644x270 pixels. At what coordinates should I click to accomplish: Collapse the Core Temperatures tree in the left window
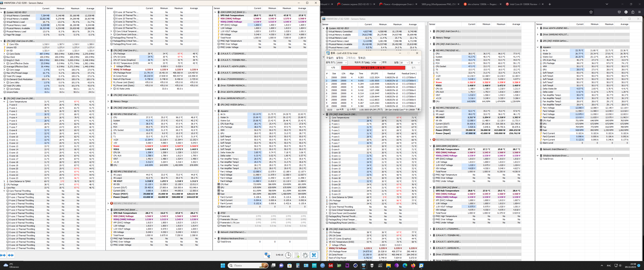(x=4, y=102)
